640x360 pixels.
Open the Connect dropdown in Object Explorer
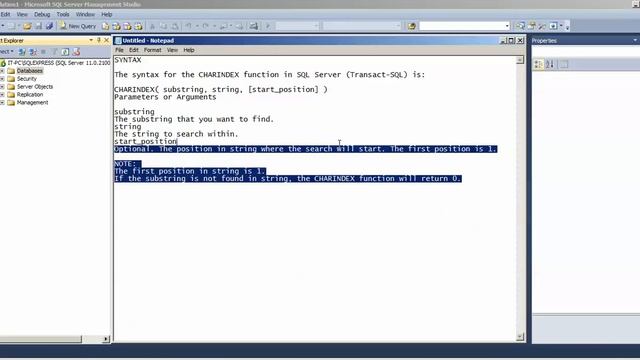(7, 51)
